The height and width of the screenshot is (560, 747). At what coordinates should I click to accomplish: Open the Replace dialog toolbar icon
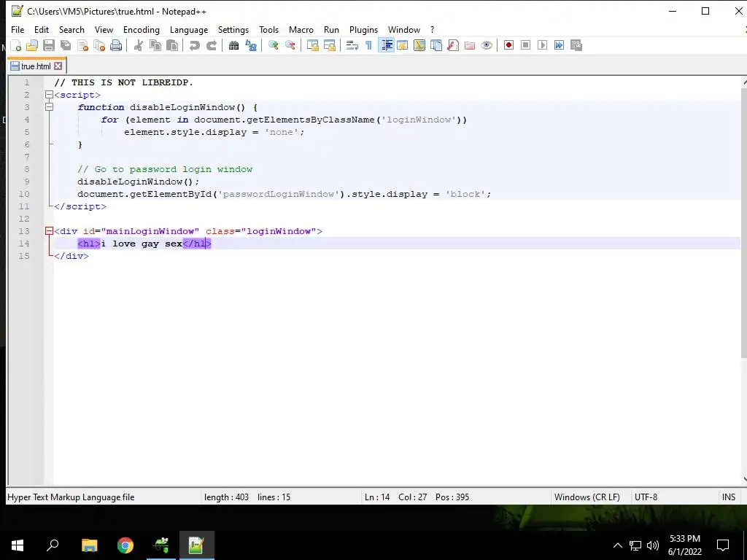251,45
